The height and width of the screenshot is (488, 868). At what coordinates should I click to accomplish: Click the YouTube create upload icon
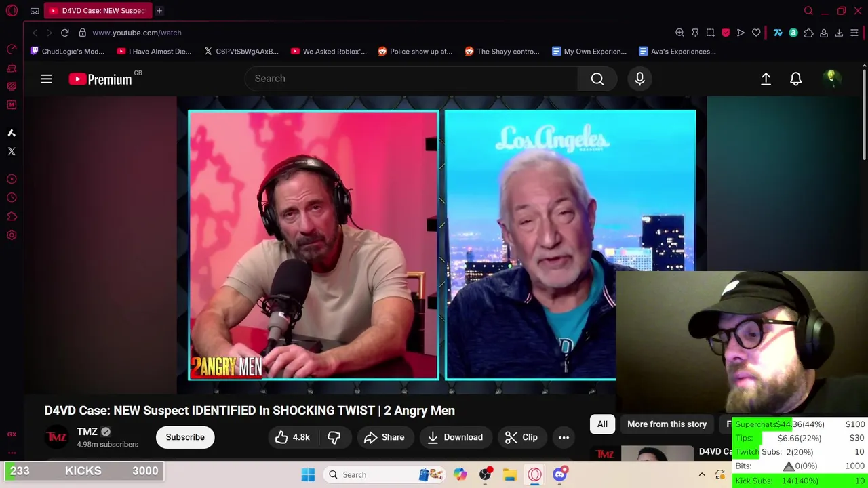pyautogui.click(x=766, y=79)
